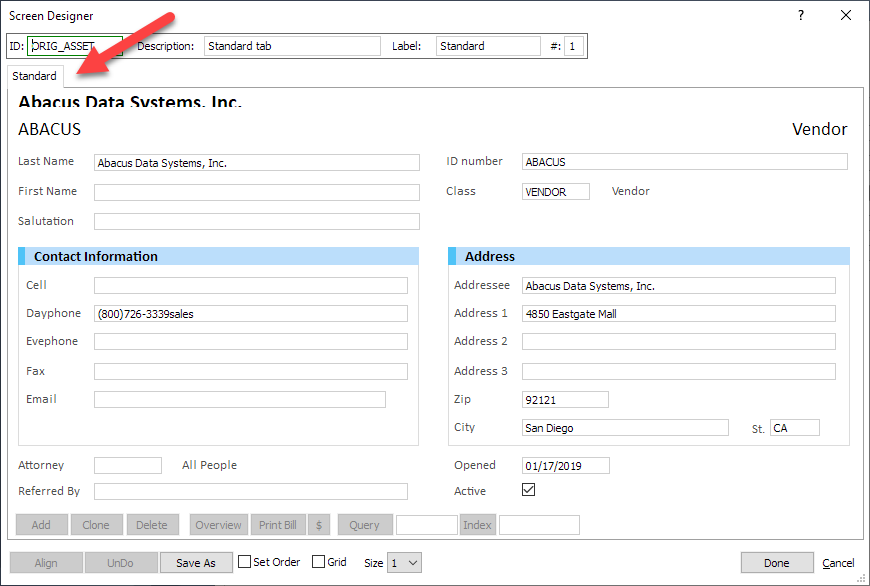Viewport: 870px width, 586px height.
Task: Click the Cancel button
Action: (838, 563)
